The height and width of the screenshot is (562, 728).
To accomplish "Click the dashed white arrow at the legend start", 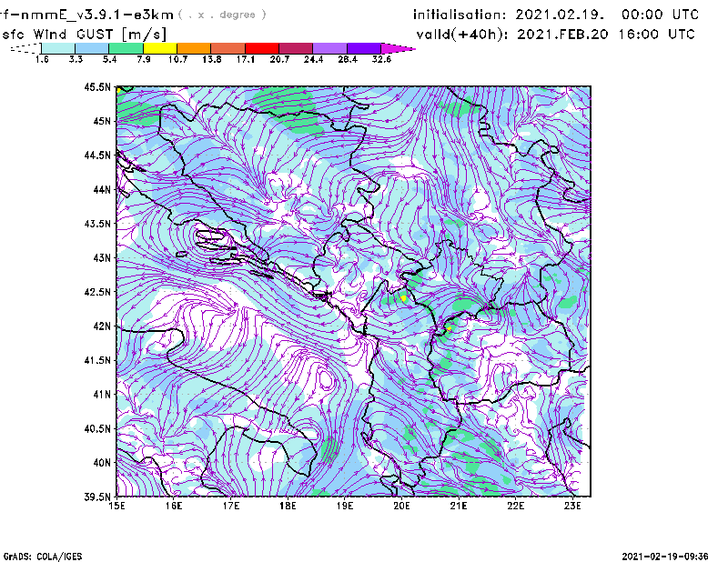I will pyautogui.click(x=25, y=48).
